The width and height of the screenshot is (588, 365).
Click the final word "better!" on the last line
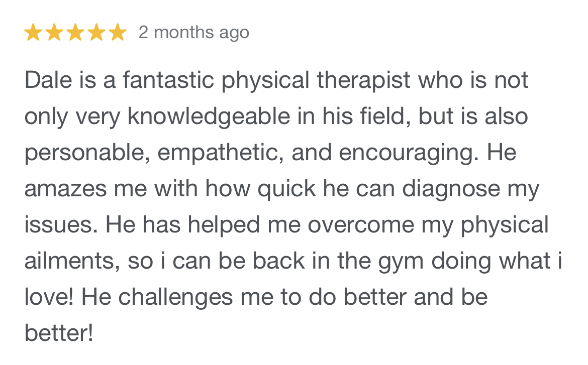pyautogui.click(x=58, y=334)
